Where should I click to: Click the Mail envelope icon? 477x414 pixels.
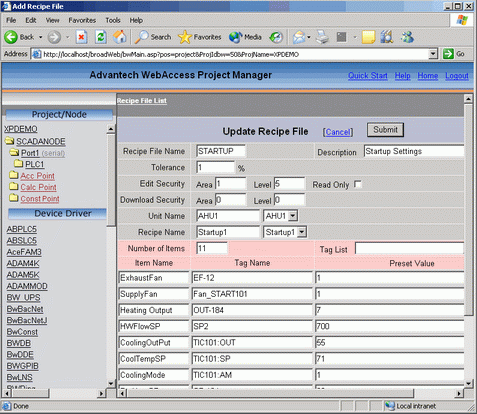pos(299,37)
